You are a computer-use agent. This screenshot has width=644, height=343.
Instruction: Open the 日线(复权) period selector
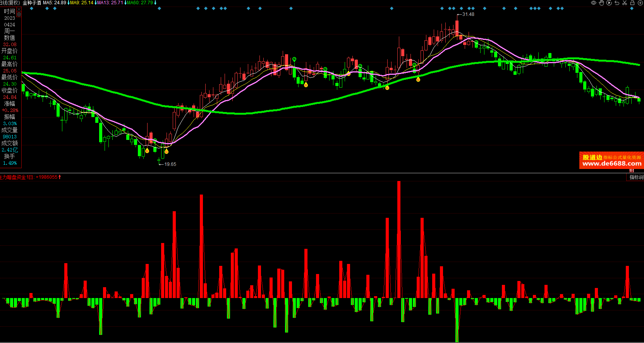pos(10,3)
